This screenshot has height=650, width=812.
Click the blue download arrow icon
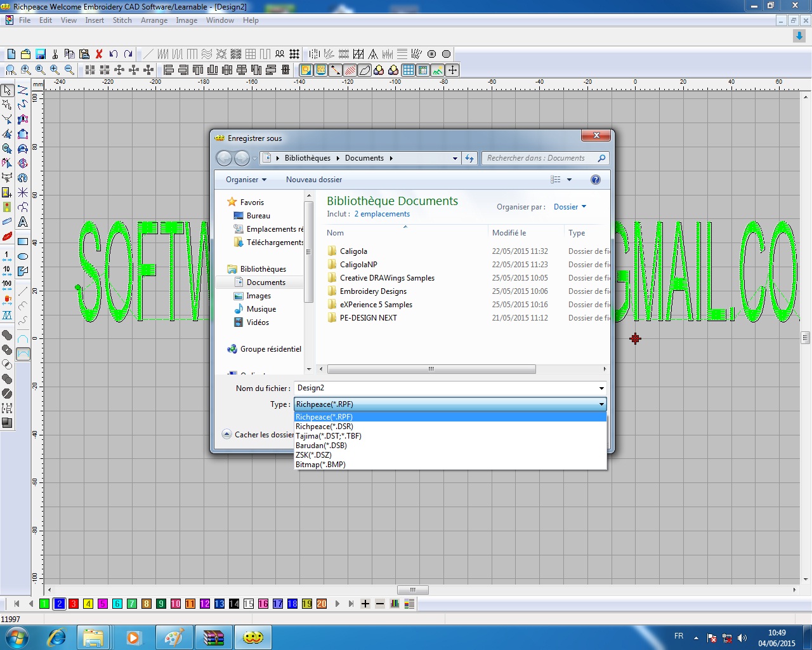799,36
